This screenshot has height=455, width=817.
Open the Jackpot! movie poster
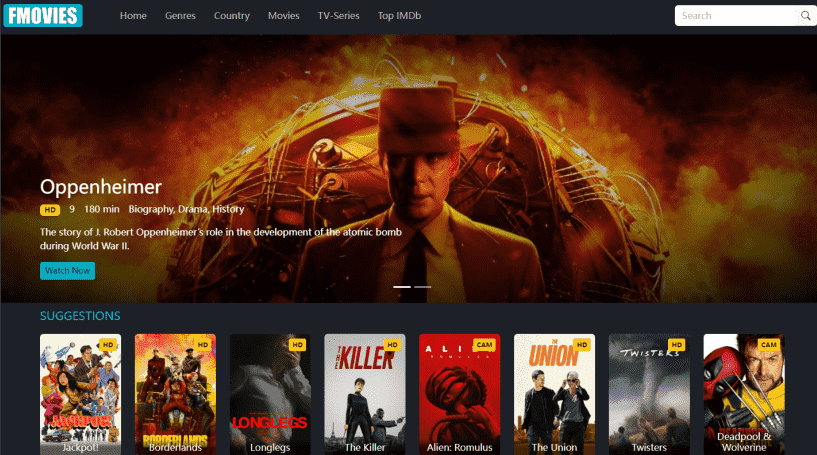tap(80, 394)
